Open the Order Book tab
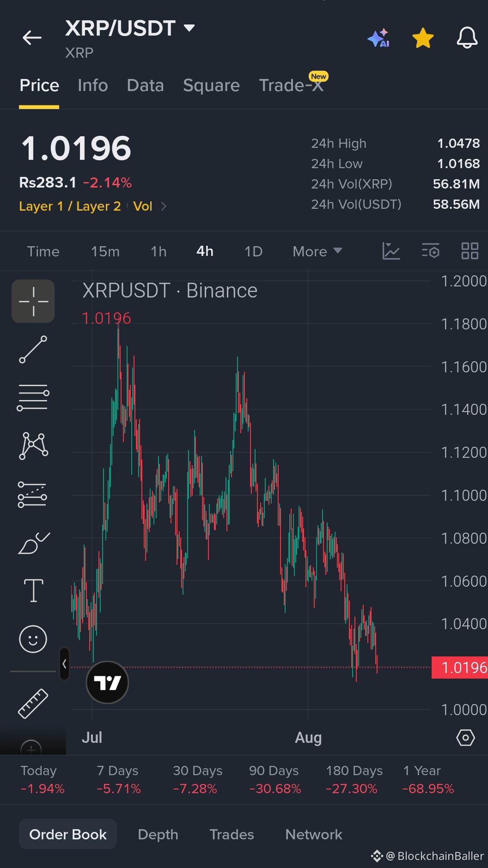Image resolution: width=488 pixels, height=868 pixels. [68, 834]
